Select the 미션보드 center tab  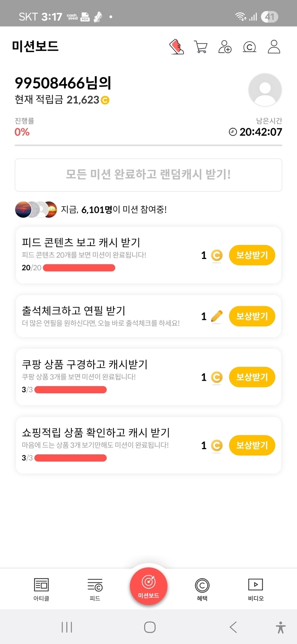148,587
